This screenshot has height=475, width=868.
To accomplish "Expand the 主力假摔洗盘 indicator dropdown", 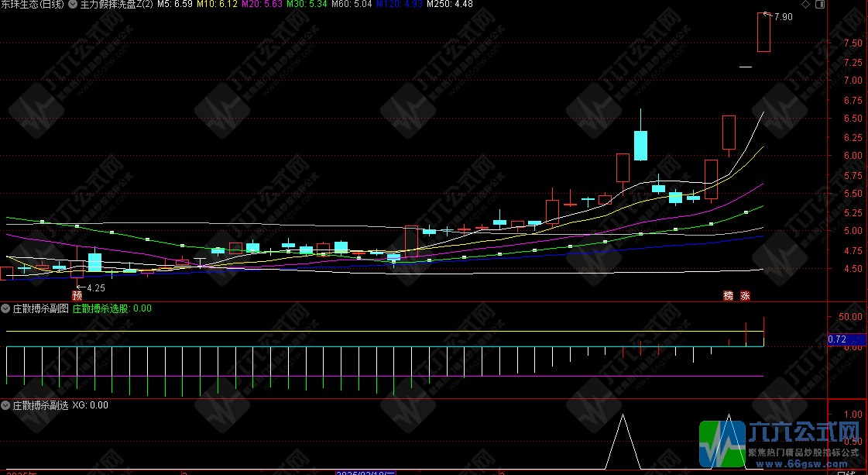I will pyautogui.click(x=73, y=5).
